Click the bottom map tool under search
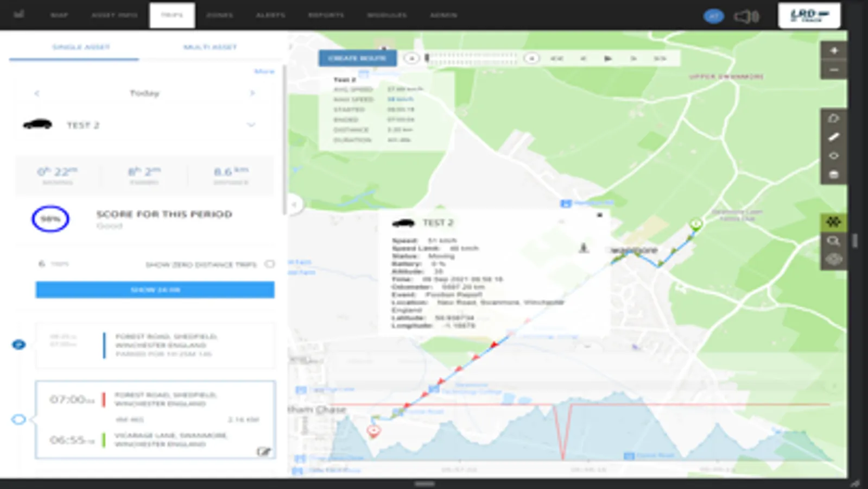The image size is (868, 489). tap(834, 260)
